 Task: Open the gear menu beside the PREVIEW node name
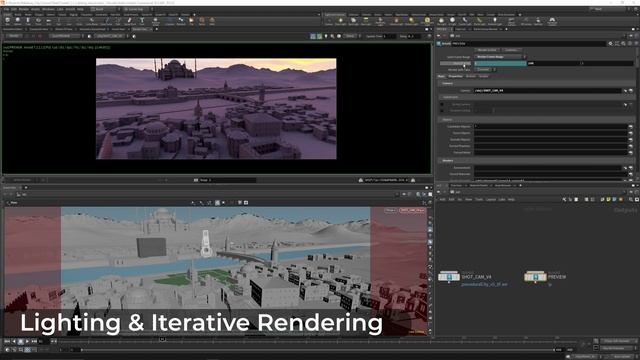coord(611,44)
